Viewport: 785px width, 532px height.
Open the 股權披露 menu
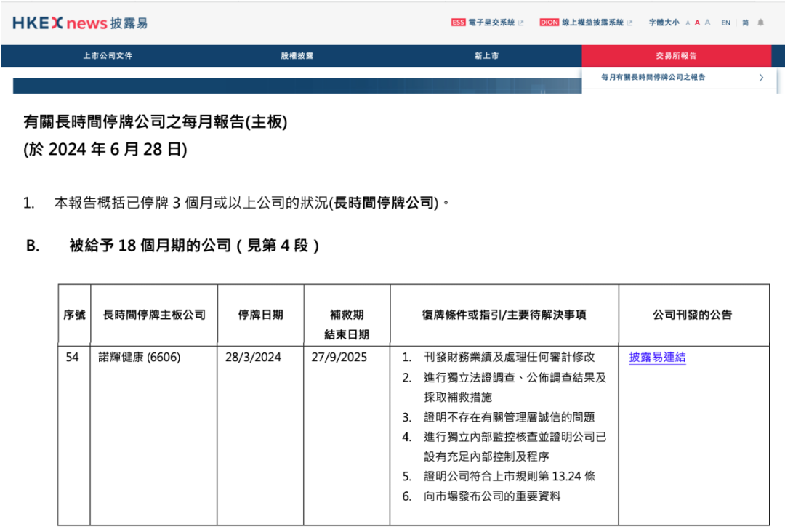(297, 56)
